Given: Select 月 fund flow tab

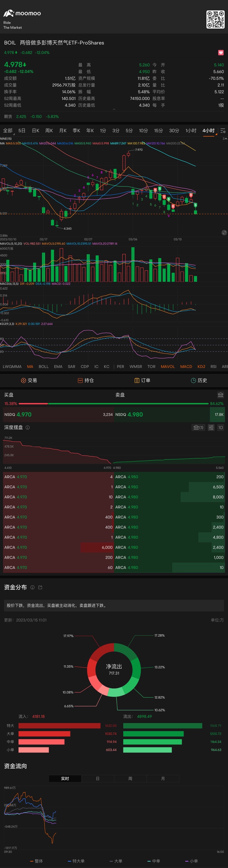Looking at the screenshot, I should point(163,779).
